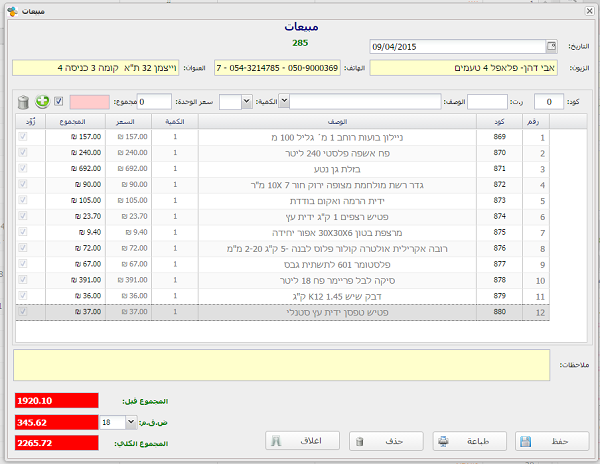This screenshot has width=600, height=464.
Task: Click the phone number field
Action: [x=277, y=68]
